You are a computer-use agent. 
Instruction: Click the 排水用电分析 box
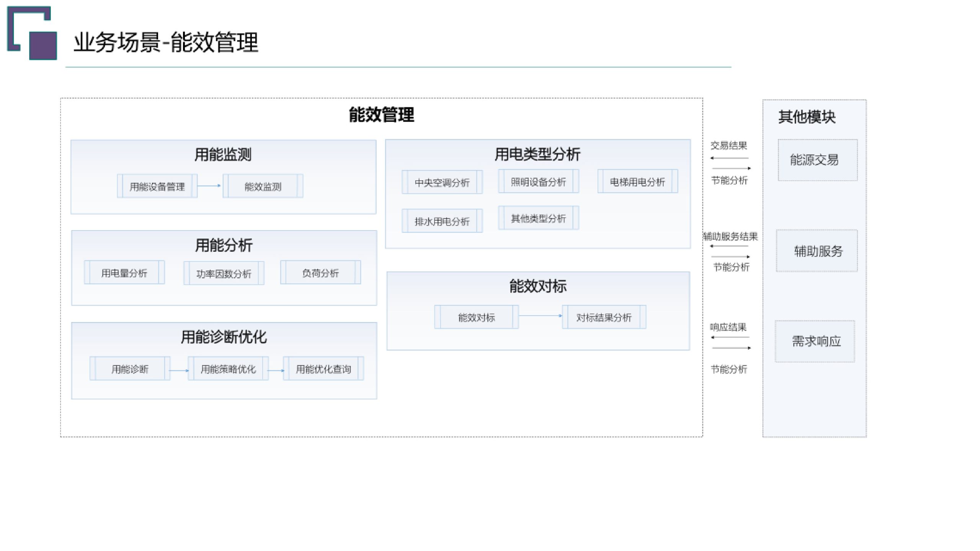pos(443,220)
